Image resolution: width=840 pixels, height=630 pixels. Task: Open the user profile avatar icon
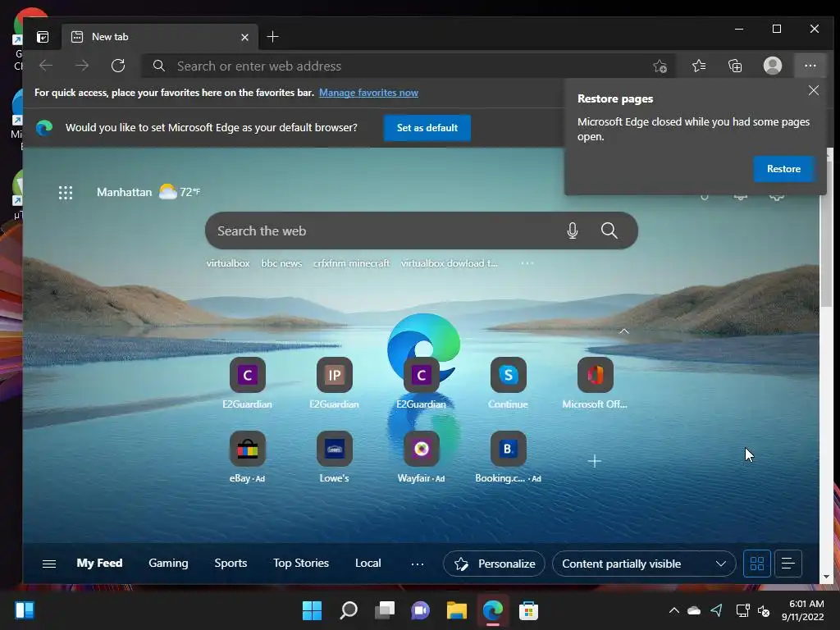(772, 66)
